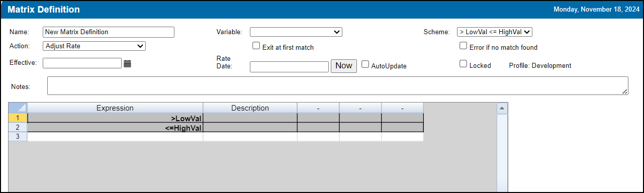Click the Now button
This screenshot has width=644, height=193.
(344, 66)
